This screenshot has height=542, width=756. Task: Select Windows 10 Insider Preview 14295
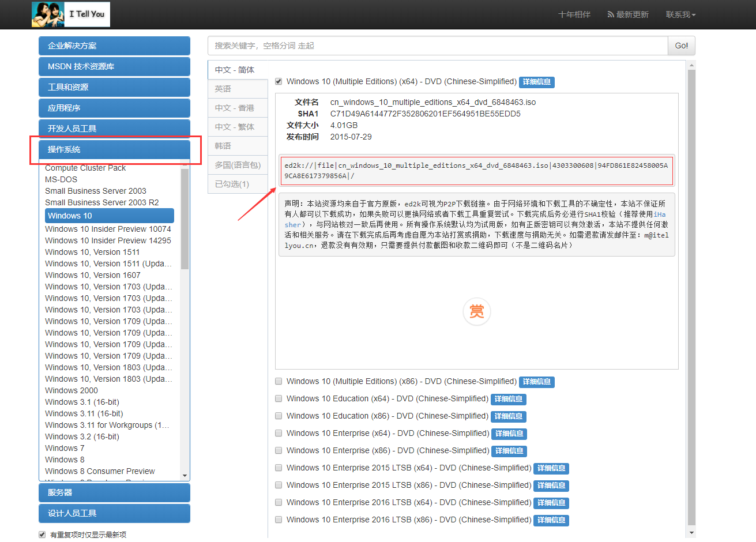click(108, 240)
